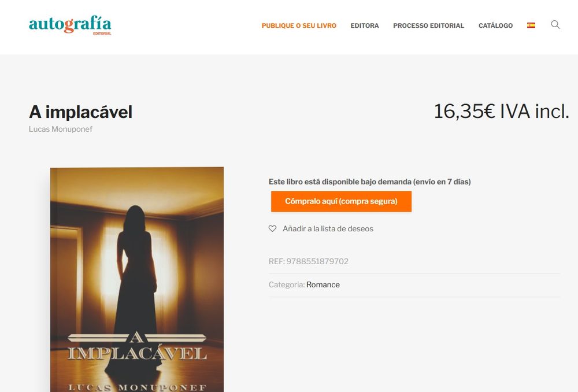Viewport: 578px width, 392px height.
Task: Click IMPLACÁVEL title lettering on the cover
Action: pos(137,353)
